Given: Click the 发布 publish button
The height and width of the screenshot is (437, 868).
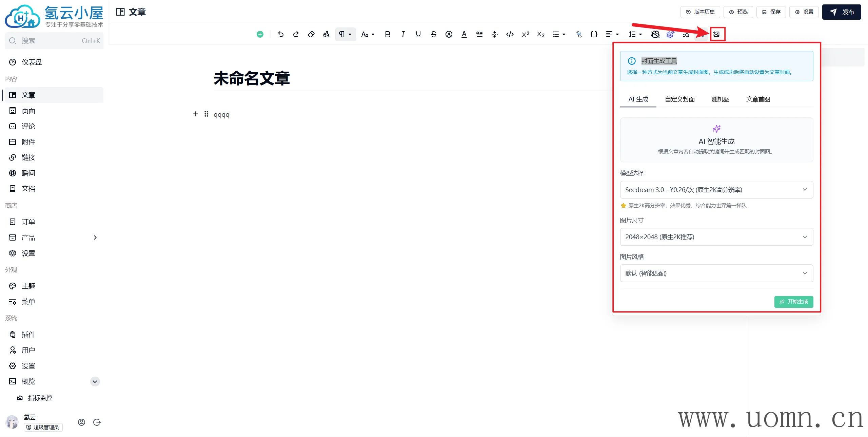Looking at the screenshot, I should coord(841,12).
